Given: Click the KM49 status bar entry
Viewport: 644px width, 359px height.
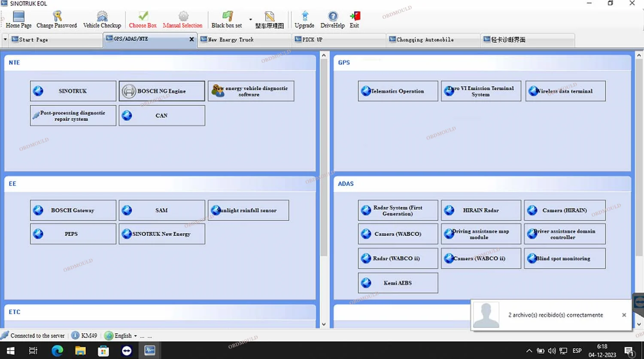Looking at the screenshot, I should tap(85, 335).
